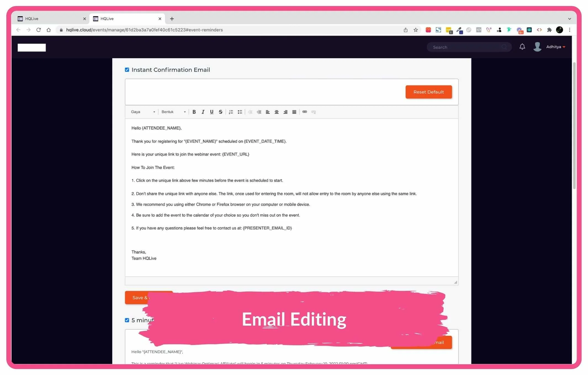Open the Gaya style dropdown
The height and width of the screenshot is (375, 588).
(x=143, y=112)
